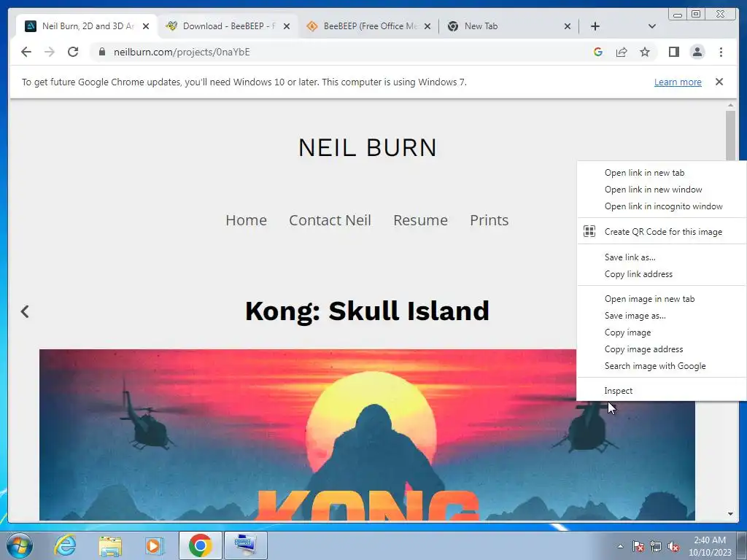The image size is (747, 560).
Task: Go to previous project with left chevron
Action: (x=25, y=311)
